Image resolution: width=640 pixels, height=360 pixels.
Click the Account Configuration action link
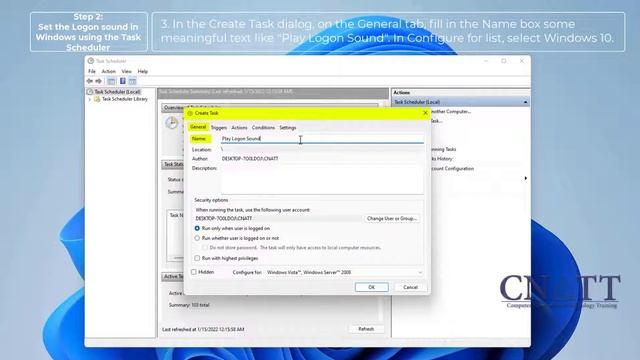click(452, 169)
